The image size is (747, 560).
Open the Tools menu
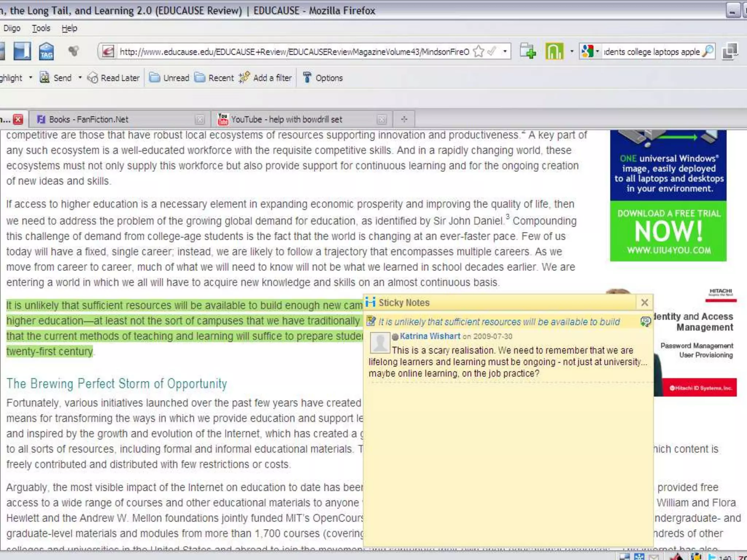pos(41,28)
